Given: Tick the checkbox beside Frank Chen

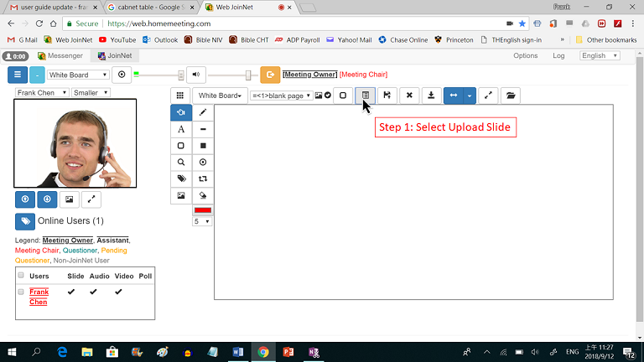Looking at the screenshot, I should pyautogui.click(x=21, y=292).
